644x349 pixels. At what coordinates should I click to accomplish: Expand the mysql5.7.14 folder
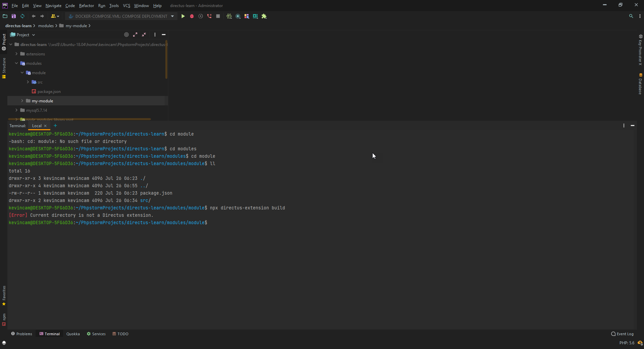click(16, 110)
